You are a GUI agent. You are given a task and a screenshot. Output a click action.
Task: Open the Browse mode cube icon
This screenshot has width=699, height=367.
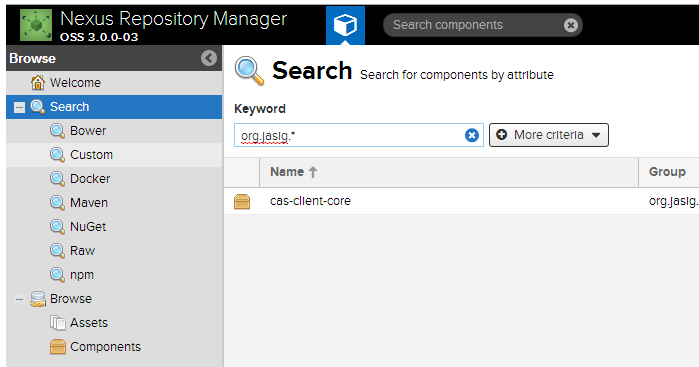345,25
